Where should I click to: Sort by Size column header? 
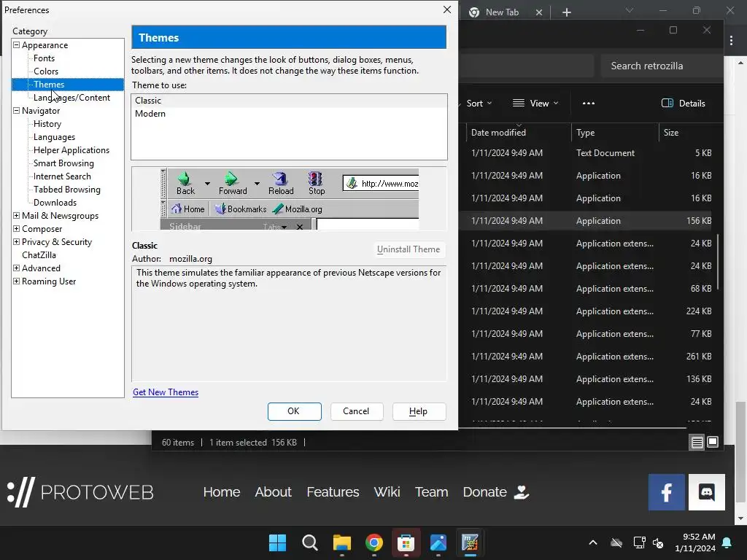click(686, 133)
